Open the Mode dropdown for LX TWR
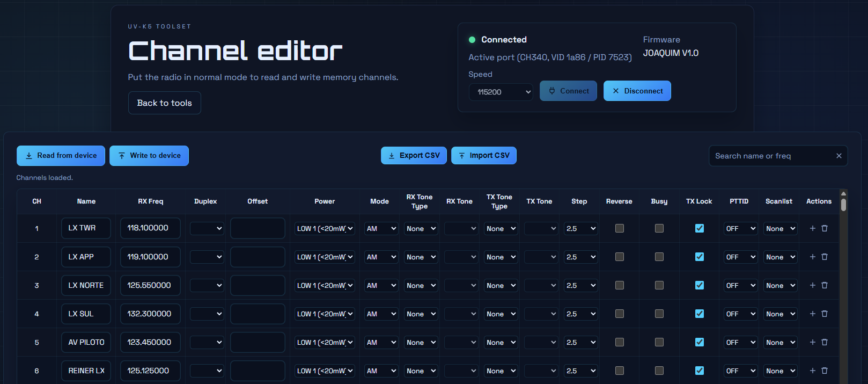Screen dimensions: 868x384 [381, 228]
